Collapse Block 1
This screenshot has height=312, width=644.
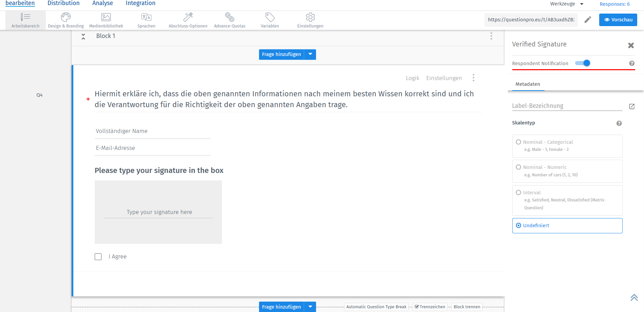tap(83, 36)
